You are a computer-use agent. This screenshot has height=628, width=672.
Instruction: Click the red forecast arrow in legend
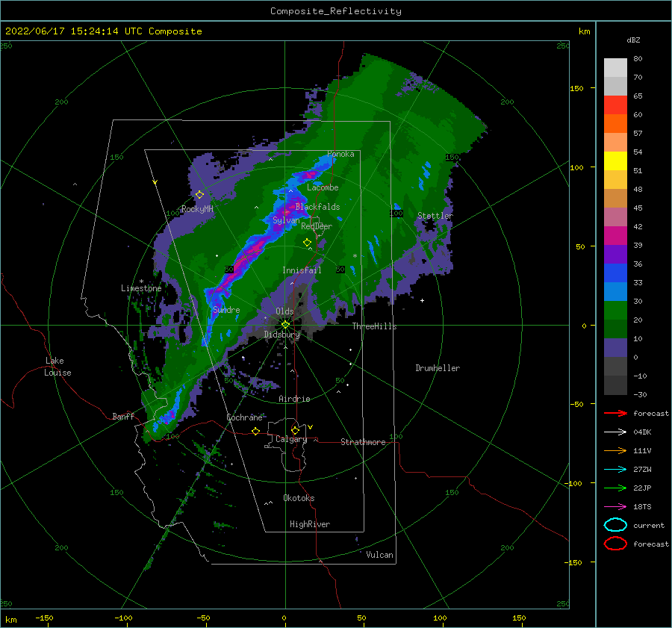(x=615, y=413)
